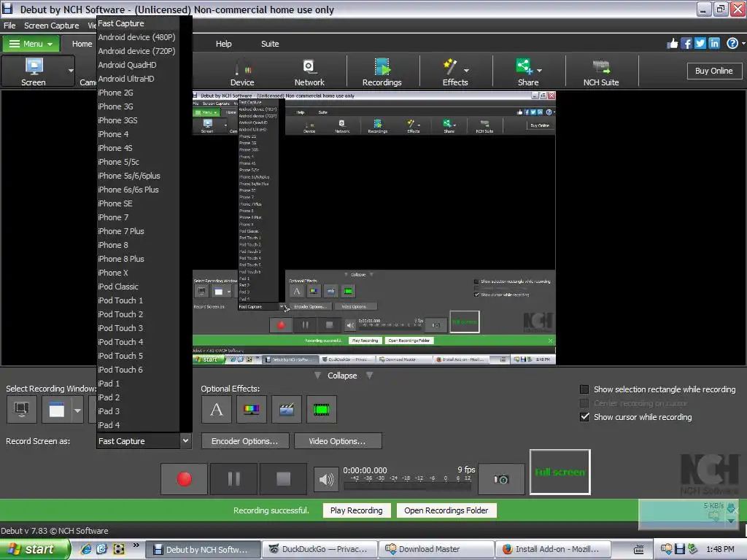
Task: Take a snapshot with camera icon
Action: point(501,479)
